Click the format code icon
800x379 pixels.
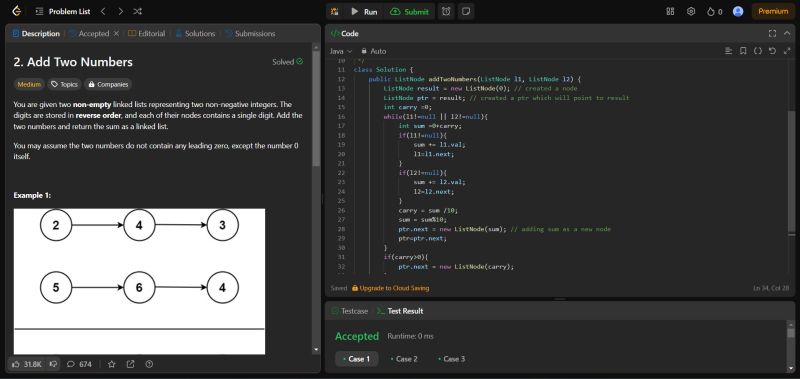click(x=729, y=51)
